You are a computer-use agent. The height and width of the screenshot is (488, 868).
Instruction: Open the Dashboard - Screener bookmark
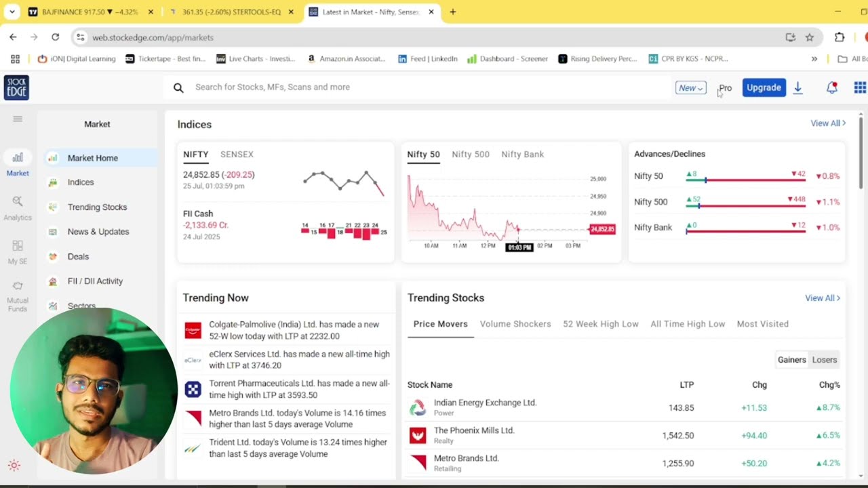coord(507,59)
